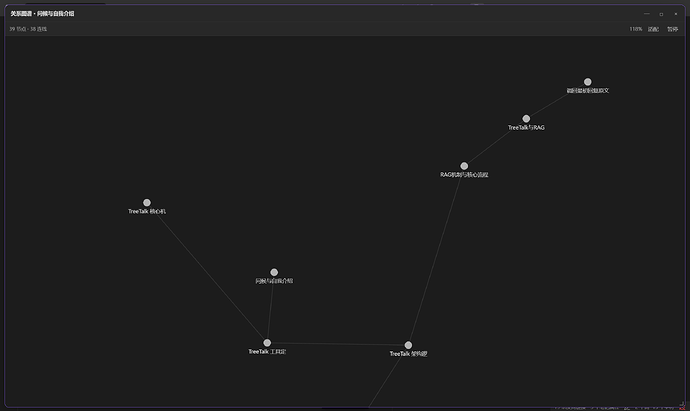Click the 关系图谱 window title text

(42, 14)
